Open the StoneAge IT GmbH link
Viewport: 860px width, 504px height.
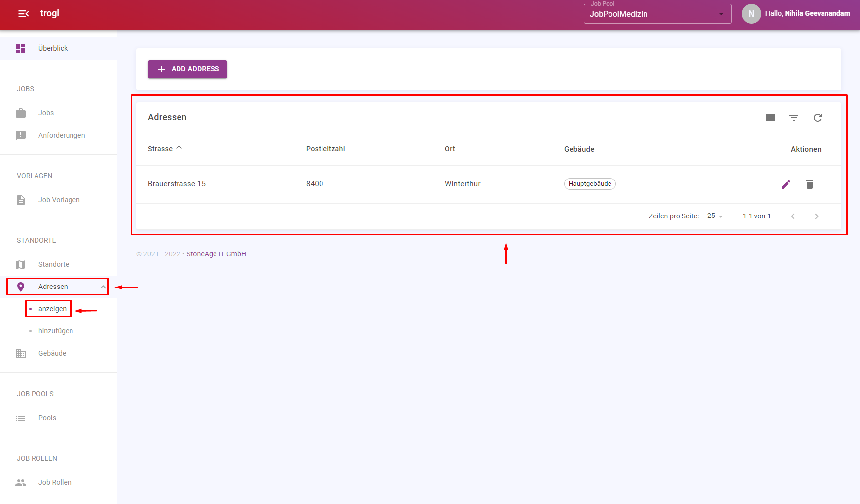coord(216,254)
